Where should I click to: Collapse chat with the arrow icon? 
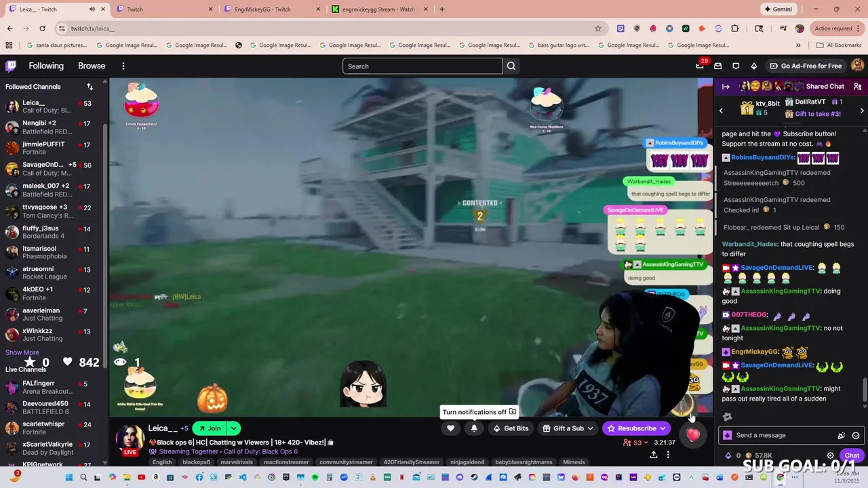[726, 87]
